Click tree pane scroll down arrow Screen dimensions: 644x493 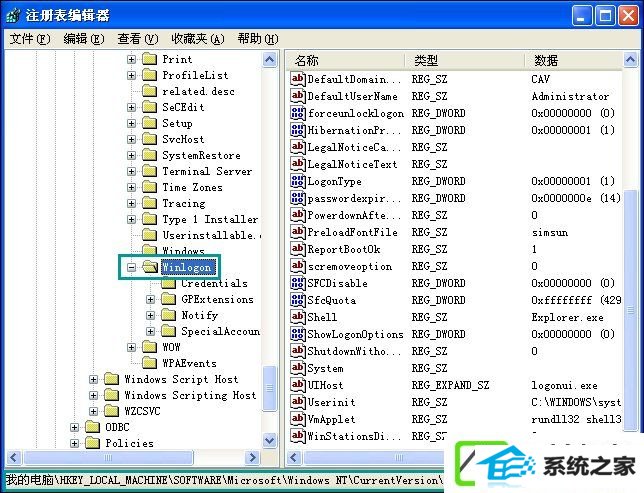269,441
